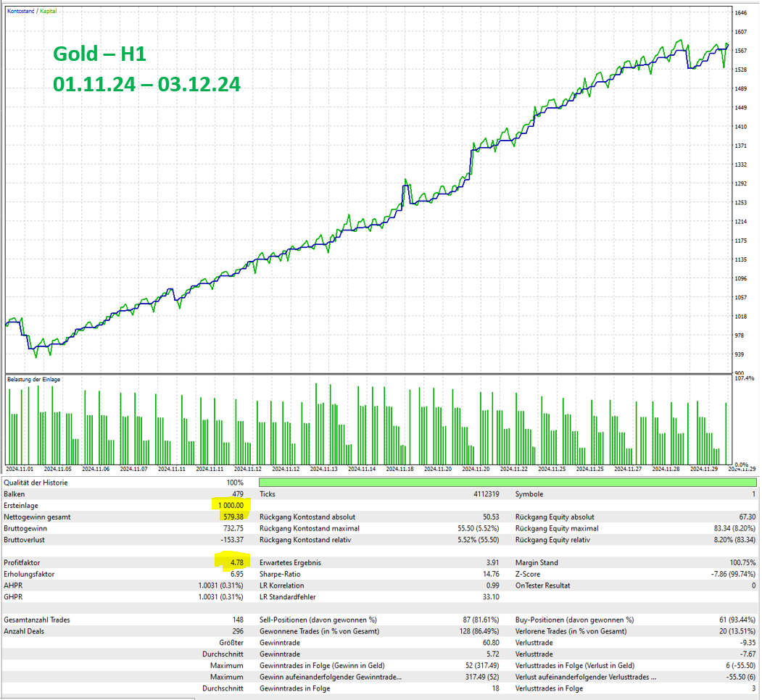Image resolution: width=762 pixels, height=700 pixels.
Task: Select the Sell-Positionen value 87 (81.61%)
Action: pyautogui.click(x=481, y=620)
